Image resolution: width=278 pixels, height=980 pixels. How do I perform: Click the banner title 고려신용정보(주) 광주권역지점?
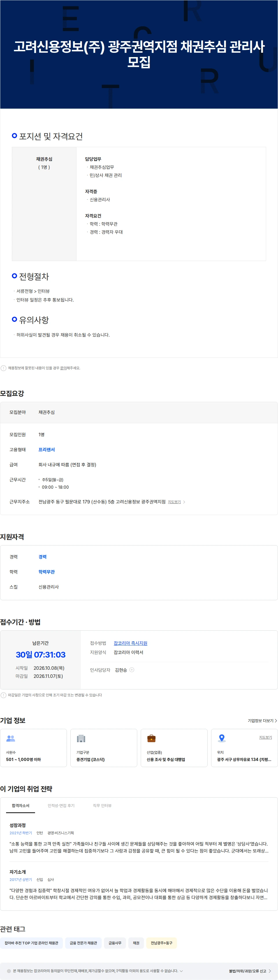(139, 54)
